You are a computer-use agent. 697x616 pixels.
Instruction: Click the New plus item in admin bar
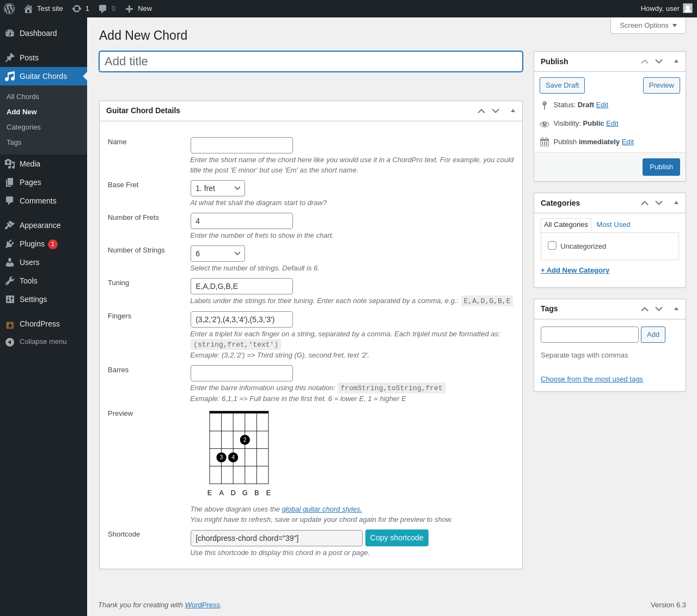pos(138,9)
